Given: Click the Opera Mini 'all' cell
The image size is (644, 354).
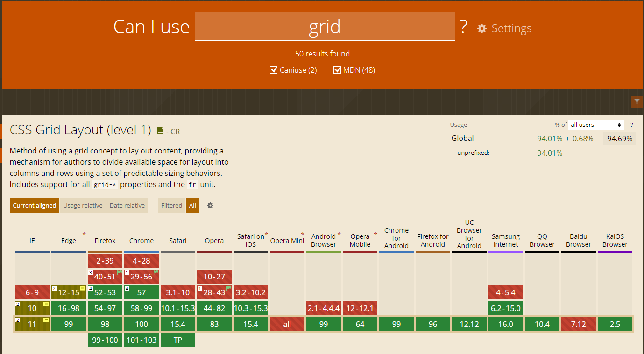Looking at the screenshot, I should pos(287,324).
